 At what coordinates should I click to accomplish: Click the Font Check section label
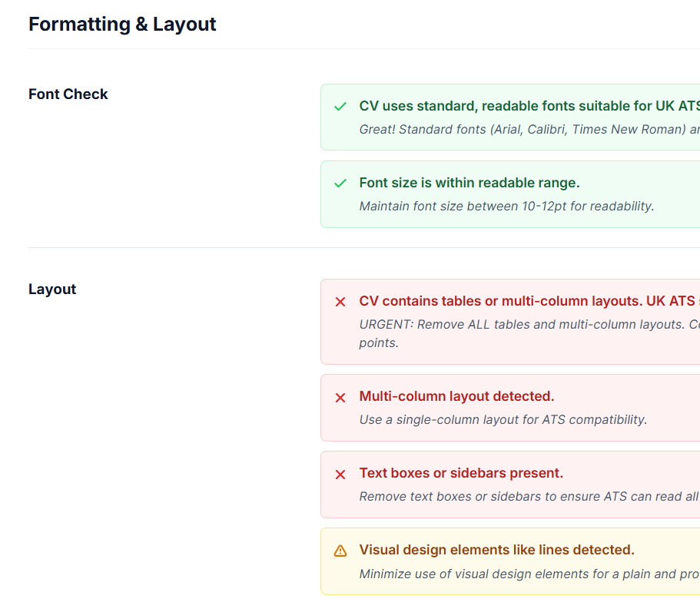coord(68,94)
